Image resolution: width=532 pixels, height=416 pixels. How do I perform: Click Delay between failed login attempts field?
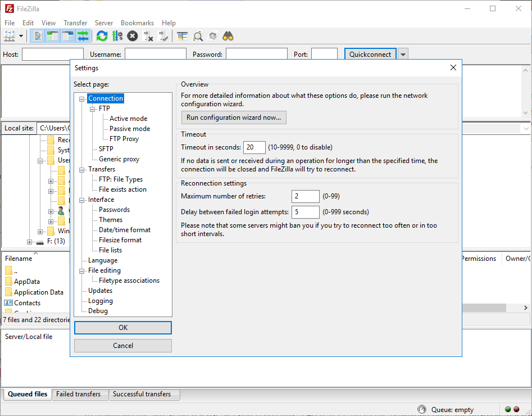(306, 212)
